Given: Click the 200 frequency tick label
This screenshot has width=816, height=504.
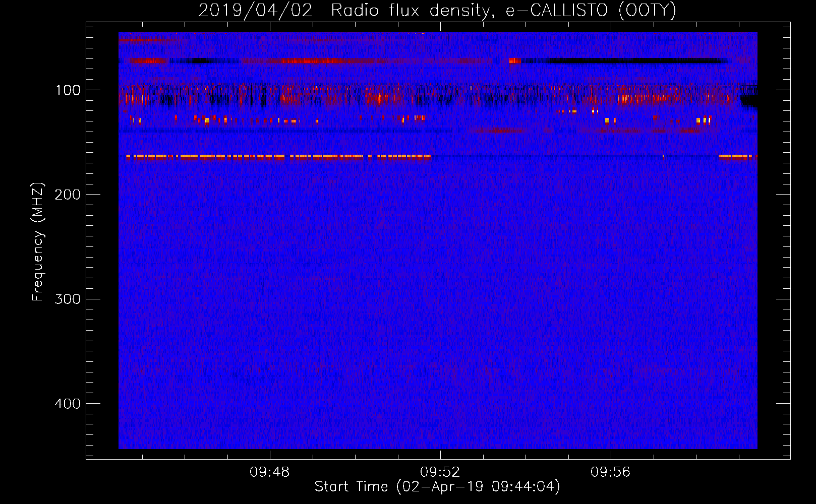Looking at the screenshot, I should coord(68,195).
